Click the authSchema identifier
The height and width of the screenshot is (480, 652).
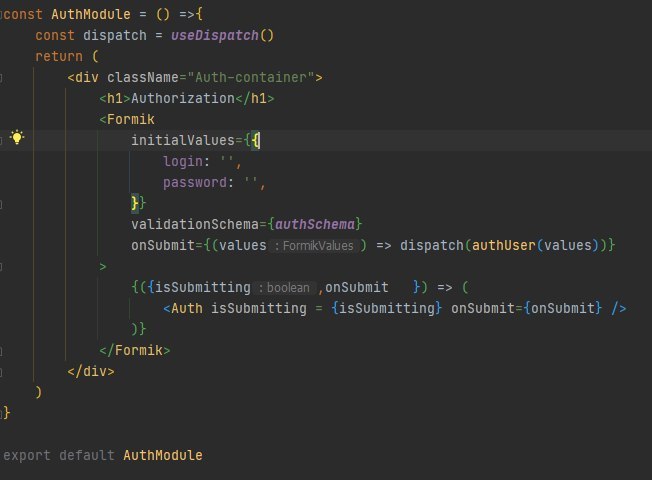click(315, 225)
